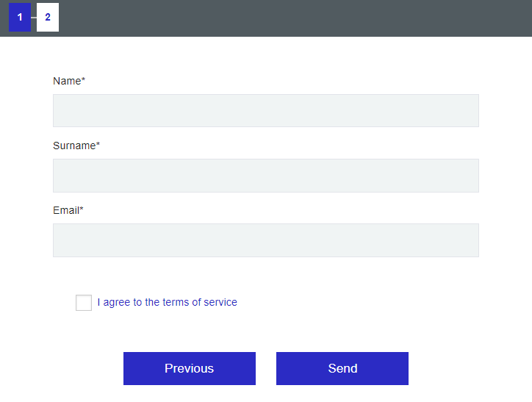Viewport: 532px width, 402px height.
Task: Click the right end of the Email field
Action: [467, 240]
